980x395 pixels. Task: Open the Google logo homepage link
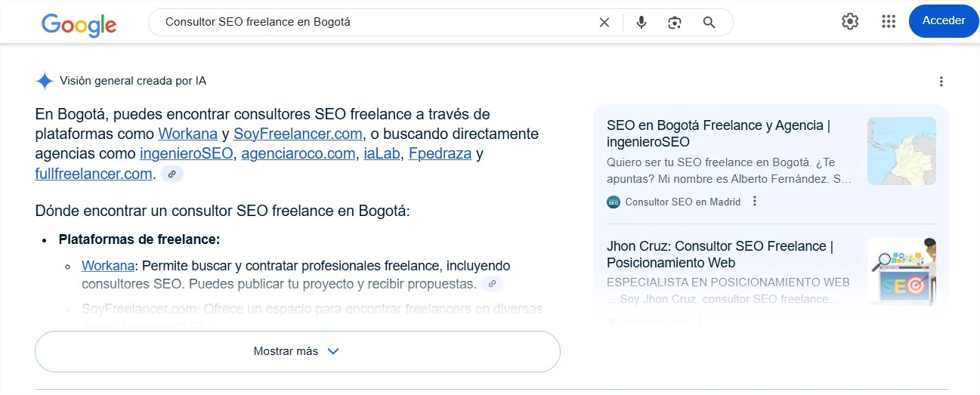pyautogui.click(x=79, y=25)
